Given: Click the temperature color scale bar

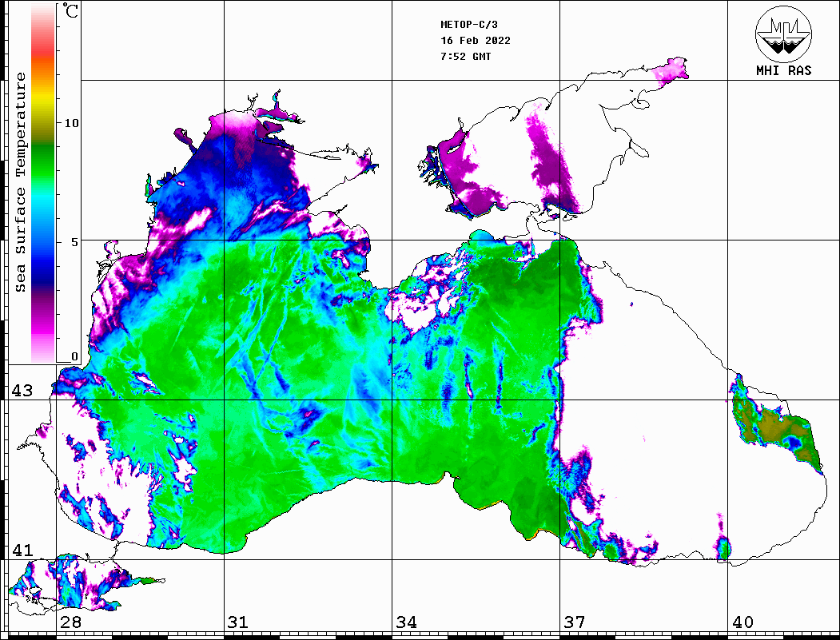Looking at the screenshot, I should click(x=43, y=183).
